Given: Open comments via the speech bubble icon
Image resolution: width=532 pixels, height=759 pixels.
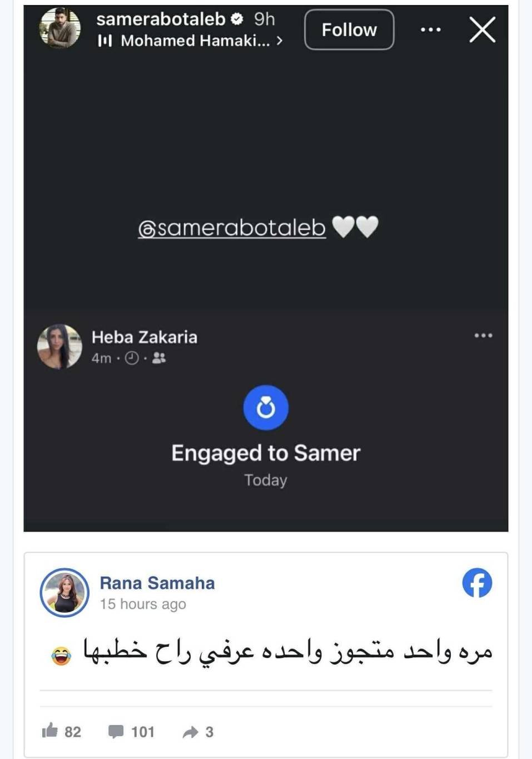Looking at the screenshot, I should [x=116, y=731].
